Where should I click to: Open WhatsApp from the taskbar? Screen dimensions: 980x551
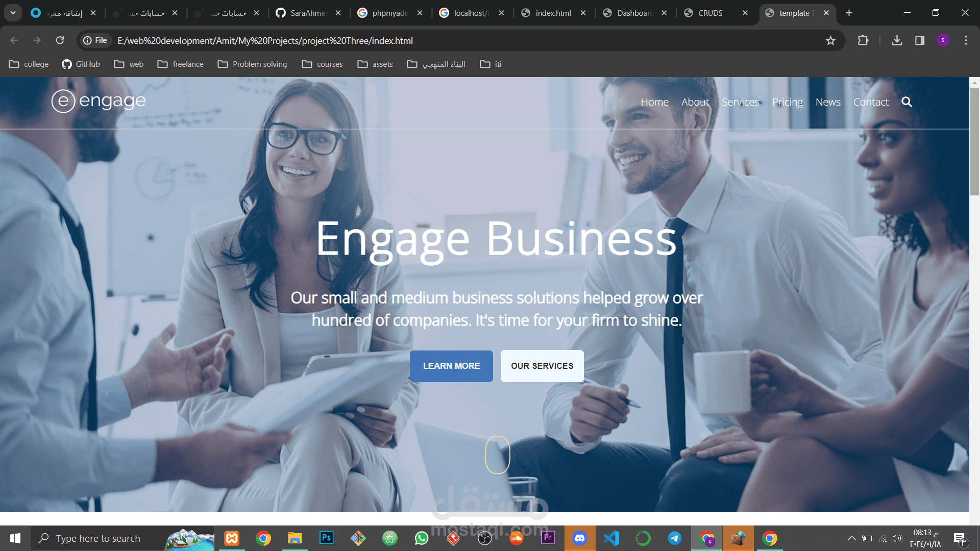pos(421,538)
